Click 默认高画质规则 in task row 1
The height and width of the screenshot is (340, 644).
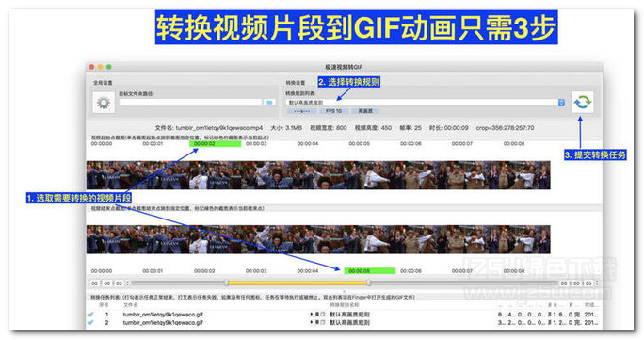[x=349, y=315]
